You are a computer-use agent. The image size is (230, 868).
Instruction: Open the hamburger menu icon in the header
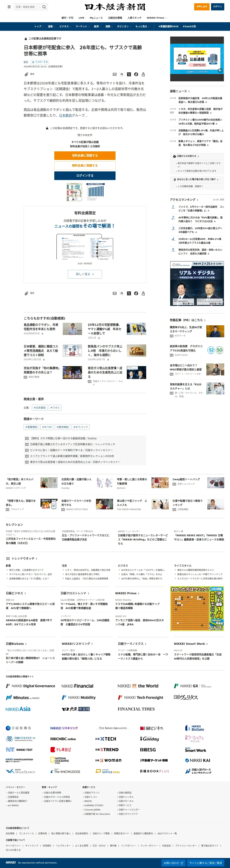pos(9,7)
